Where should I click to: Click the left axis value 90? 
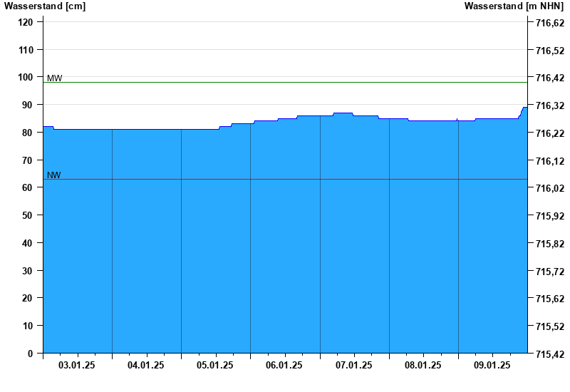[x=28, y=105]
